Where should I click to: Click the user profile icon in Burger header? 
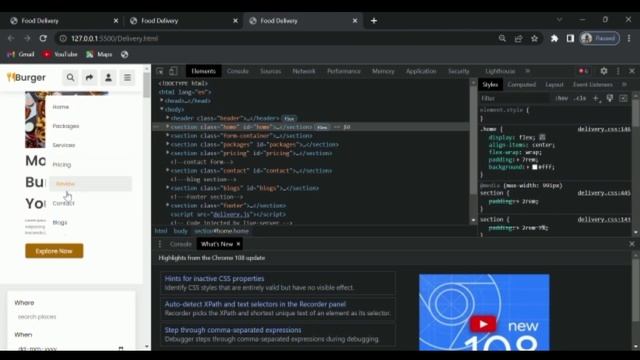[x=108, y=78]
